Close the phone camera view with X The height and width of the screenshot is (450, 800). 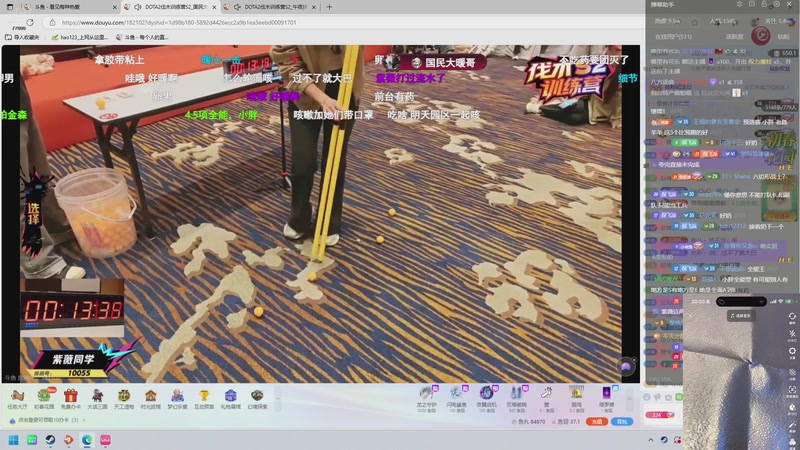690,315
